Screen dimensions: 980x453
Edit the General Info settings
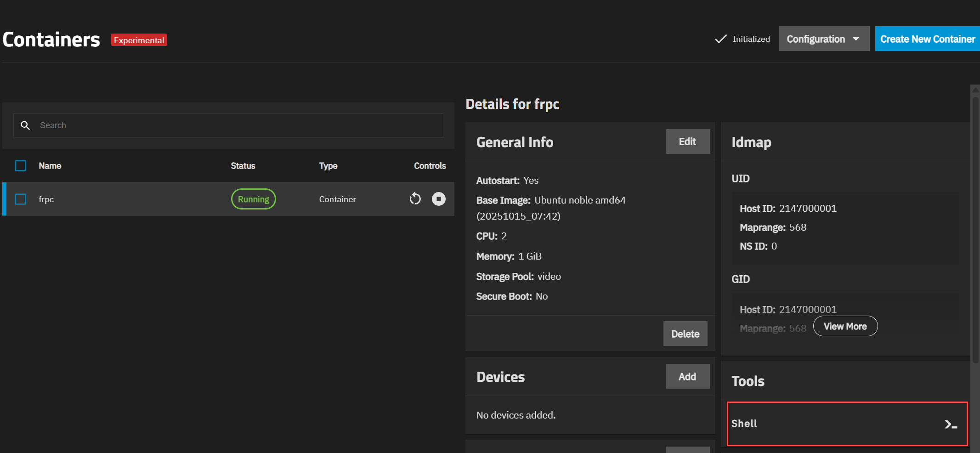687,142
